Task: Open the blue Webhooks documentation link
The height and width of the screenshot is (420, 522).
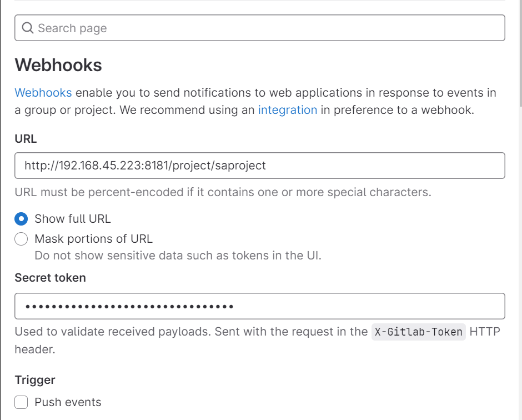Action: pyautogui.click(x=43, y=92)
